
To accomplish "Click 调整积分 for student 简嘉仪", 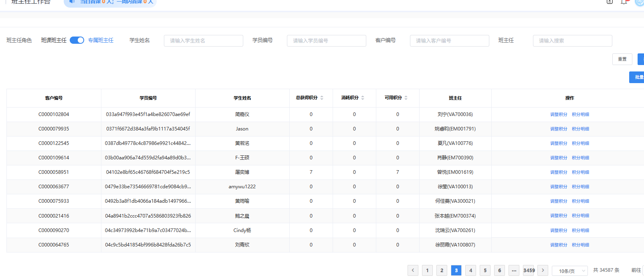I will [x=558, y=114].
